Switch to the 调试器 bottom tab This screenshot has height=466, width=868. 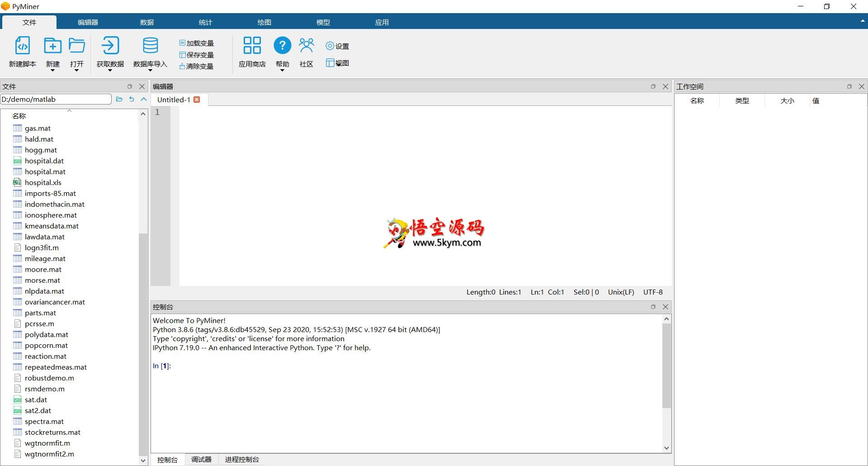201,459
